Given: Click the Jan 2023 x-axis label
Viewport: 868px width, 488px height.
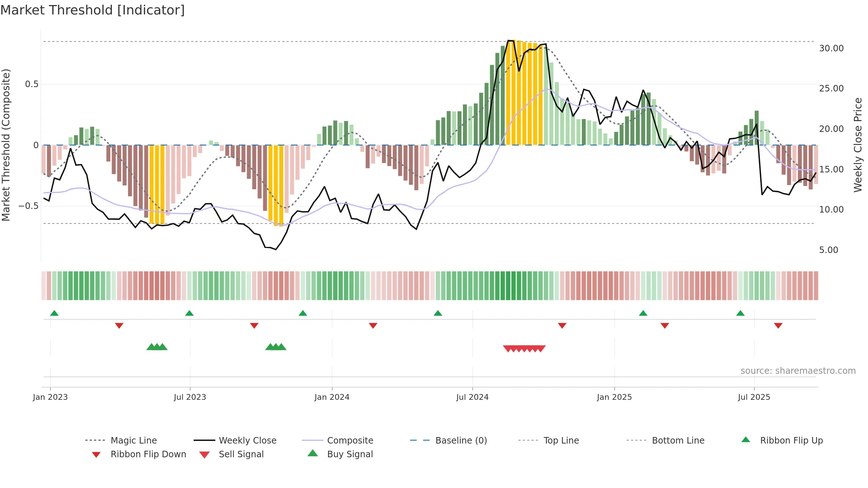Looking at the screenshot, I should click(x=50, y=397).
